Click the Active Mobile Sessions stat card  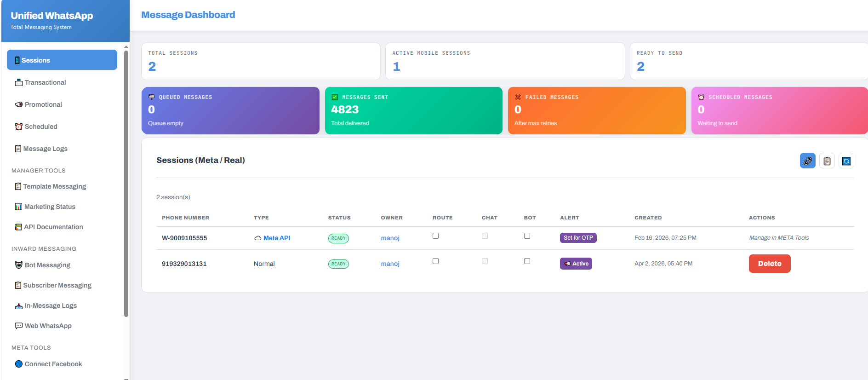pyautogui.click(x=505, y=61)
